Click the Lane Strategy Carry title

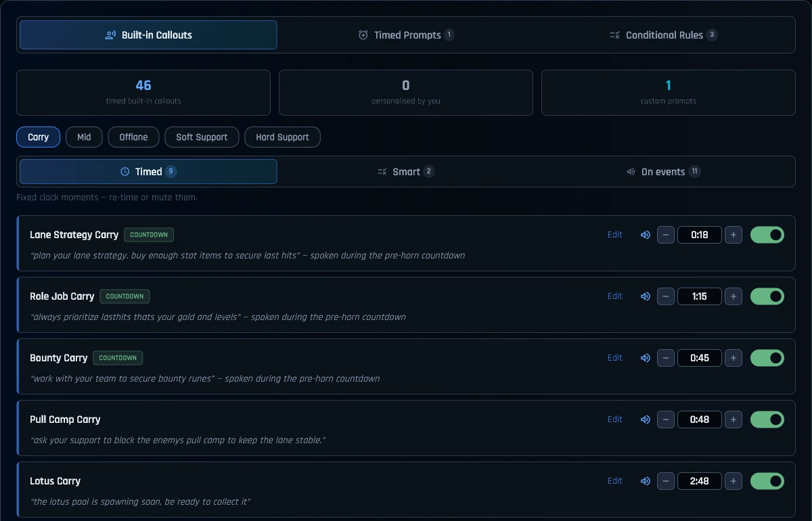coord(74,235)
